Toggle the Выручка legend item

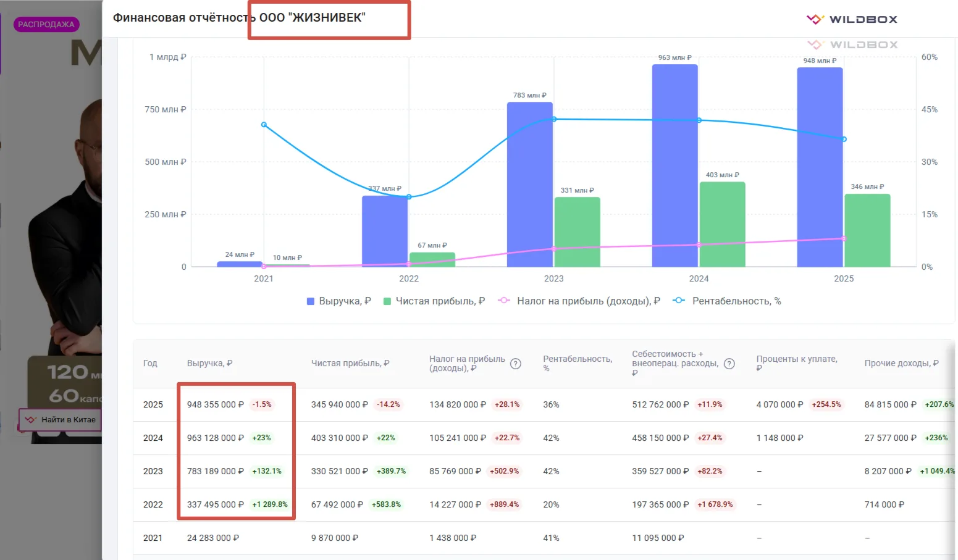(338, 301)
